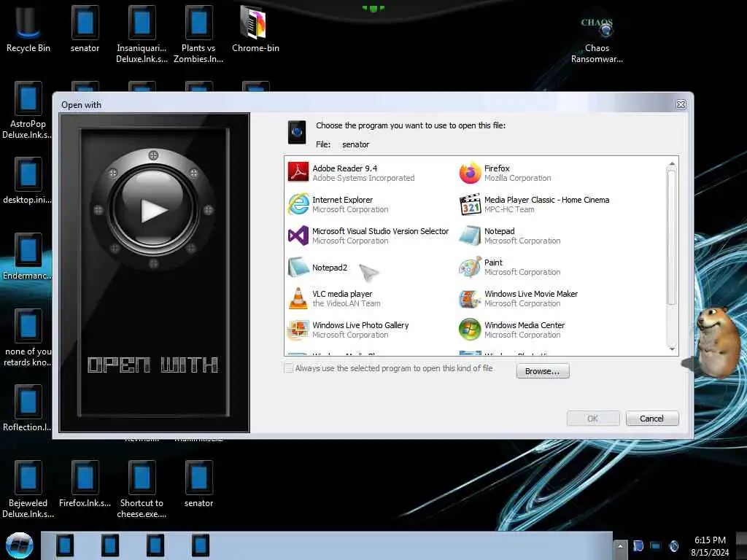Select senator icon beside Shortcut to cheese.exe
This screenshot has height=560, width=747.
(198, 484)
